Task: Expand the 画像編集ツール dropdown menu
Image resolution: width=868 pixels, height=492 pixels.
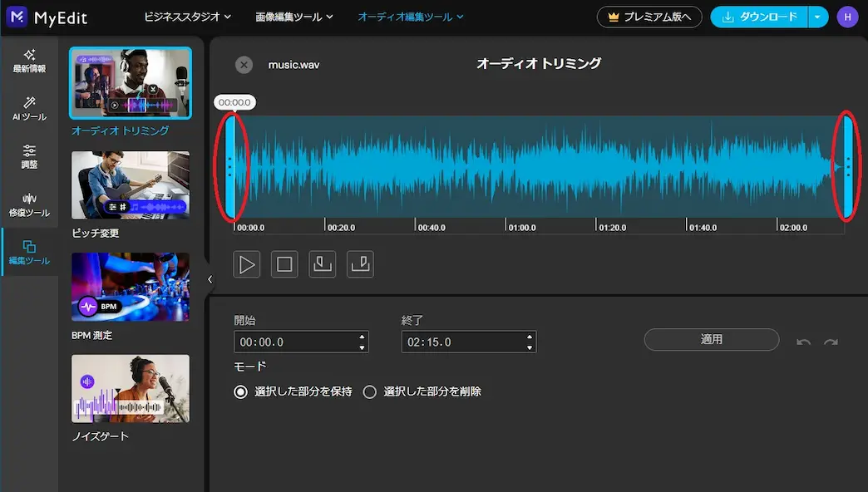Action: click(x=294, y=17)
